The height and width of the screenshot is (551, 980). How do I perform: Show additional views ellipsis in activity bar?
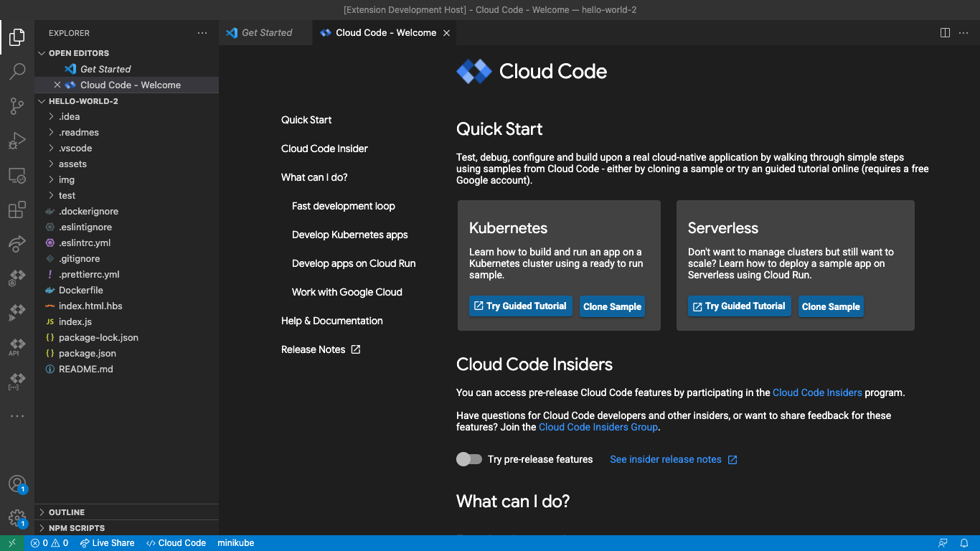tap(17, 416)
